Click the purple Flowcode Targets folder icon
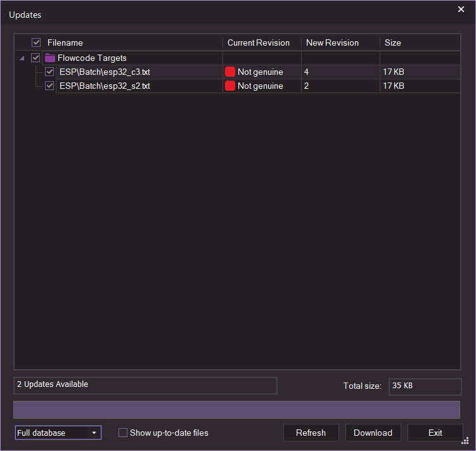The width and height of the screenshot is (476, 451). point(50,58)
